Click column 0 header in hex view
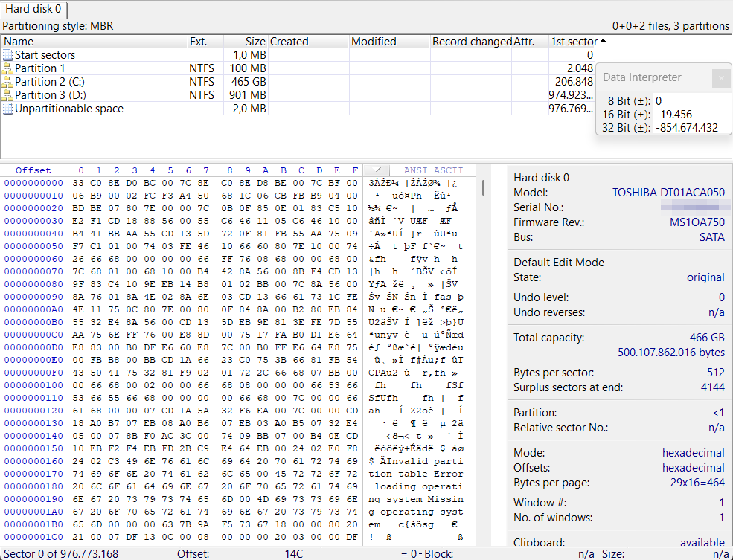Image resolution: width=733 pixels, height=560 pixels. tap(81, 170)
